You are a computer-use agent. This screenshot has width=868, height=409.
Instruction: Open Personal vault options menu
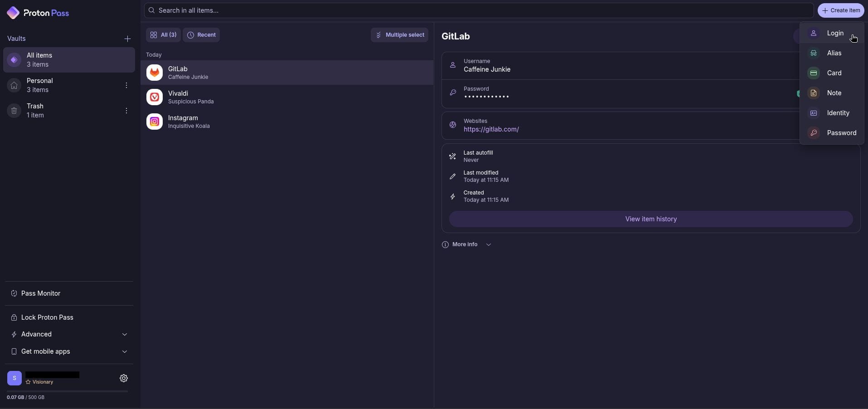pos(126,85)
